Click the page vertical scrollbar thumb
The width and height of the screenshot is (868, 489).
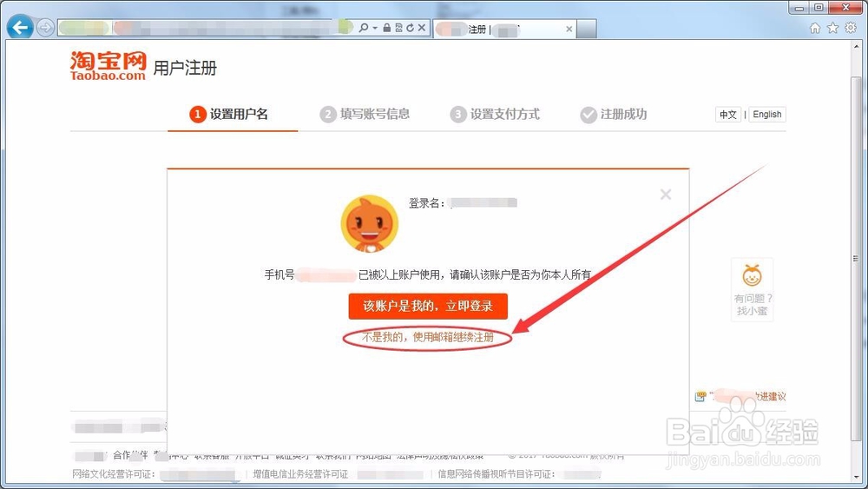tap(858, 257)
